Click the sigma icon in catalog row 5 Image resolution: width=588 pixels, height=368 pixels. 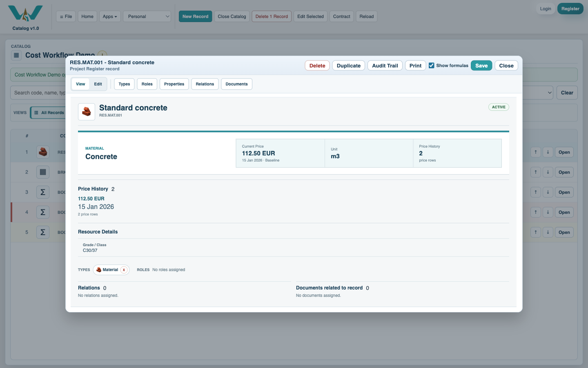(43, 232)
